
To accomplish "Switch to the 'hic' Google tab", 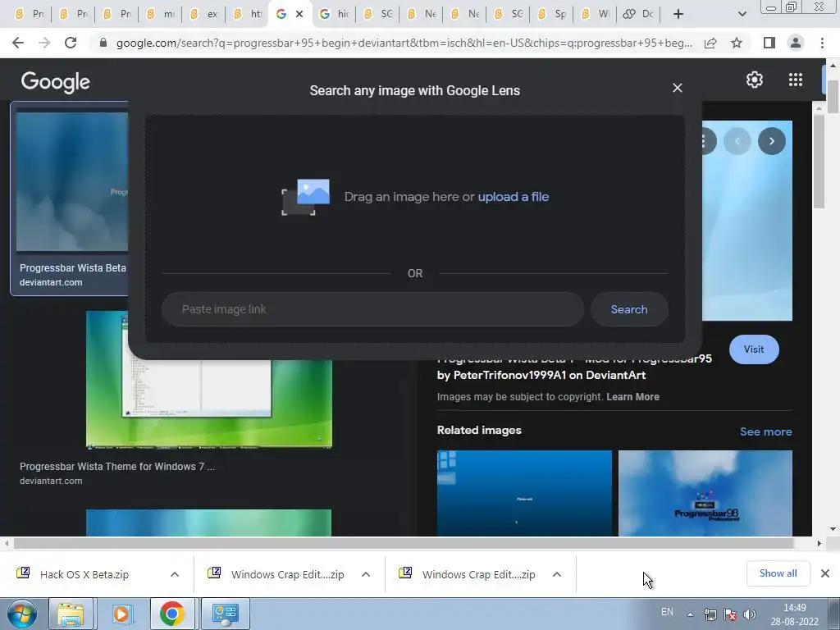I will 333,14.
